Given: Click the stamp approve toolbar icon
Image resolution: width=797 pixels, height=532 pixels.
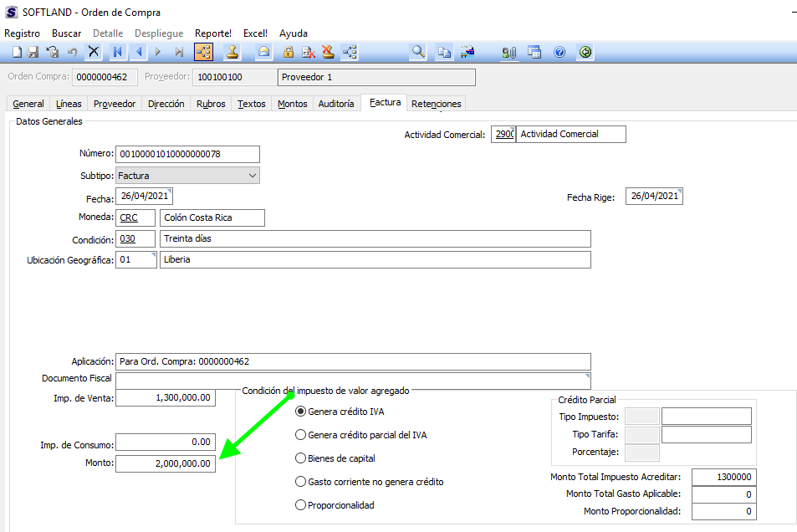Looking at the screenshot, I should coord(232,52).
